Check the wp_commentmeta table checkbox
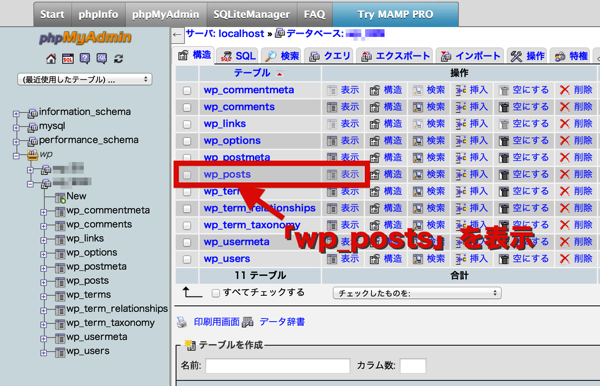 click(187, 91)
